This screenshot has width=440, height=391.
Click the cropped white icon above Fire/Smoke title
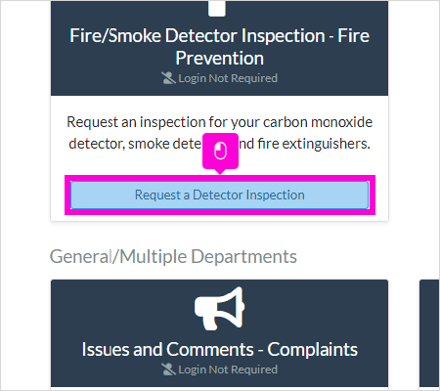pos(217,8)
